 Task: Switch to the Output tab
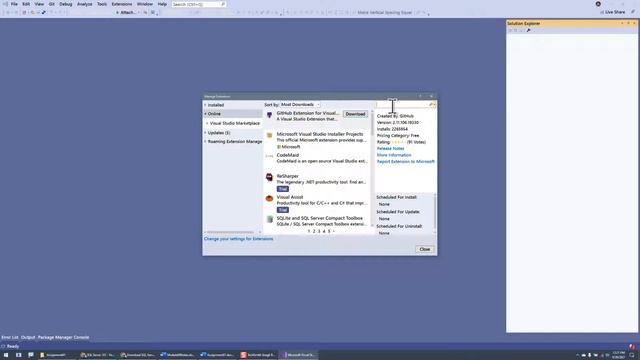pyautogui.click(x=28, y=338)
